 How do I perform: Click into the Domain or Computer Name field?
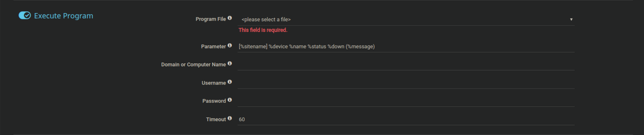pyautogui.click(x=406, y=65)
